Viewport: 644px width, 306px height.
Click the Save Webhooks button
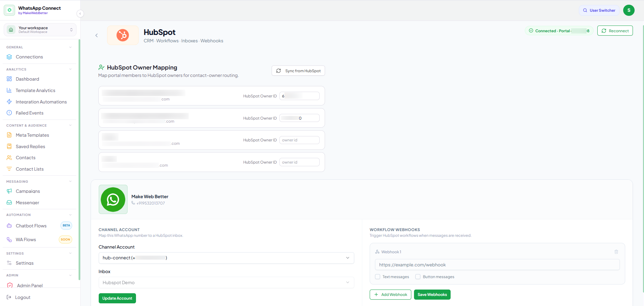(432, 295)
